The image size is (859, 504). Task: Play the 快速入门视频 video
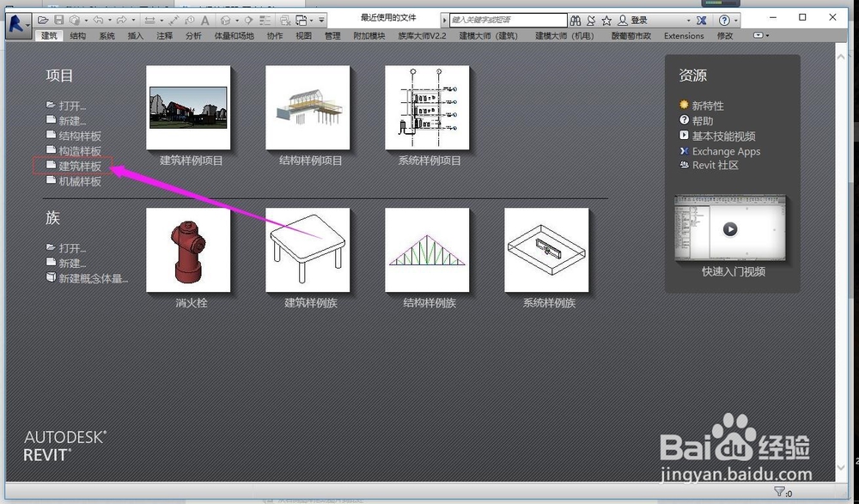click(729, 228)
